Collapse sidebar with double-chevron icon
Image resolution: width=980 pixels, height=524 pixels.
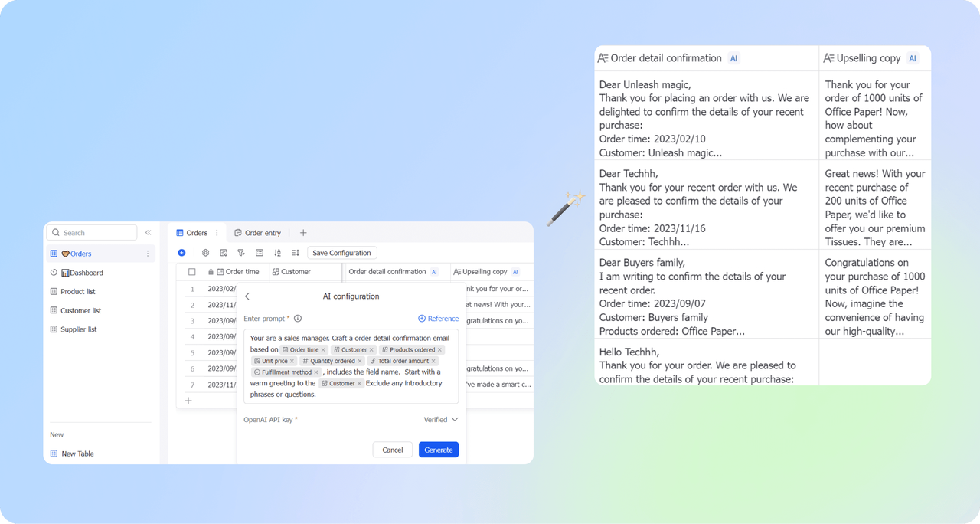coord(149,233)
